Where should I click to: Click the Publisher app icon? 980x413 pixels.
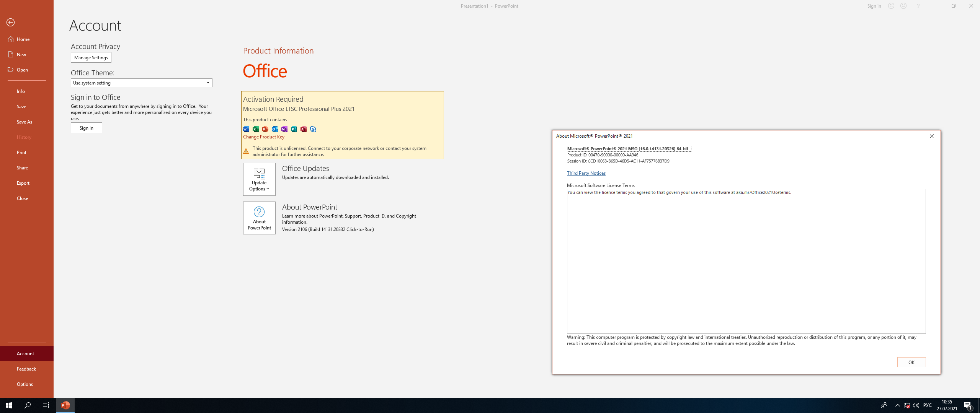(x=294, y=129)
